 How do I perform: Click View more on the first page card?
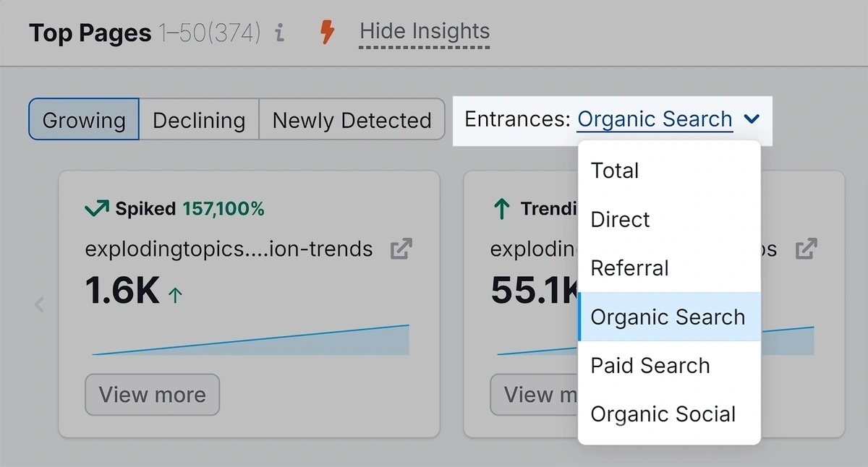[x=152, y=395]
